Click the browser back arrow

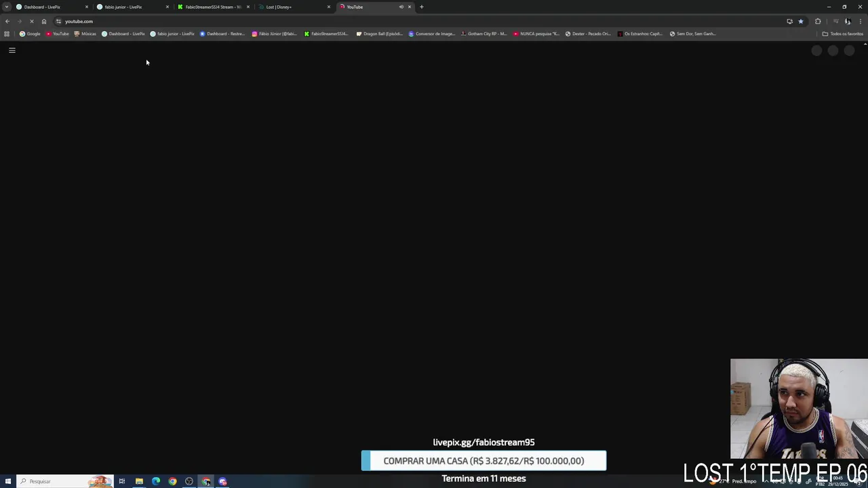(7, 21)
